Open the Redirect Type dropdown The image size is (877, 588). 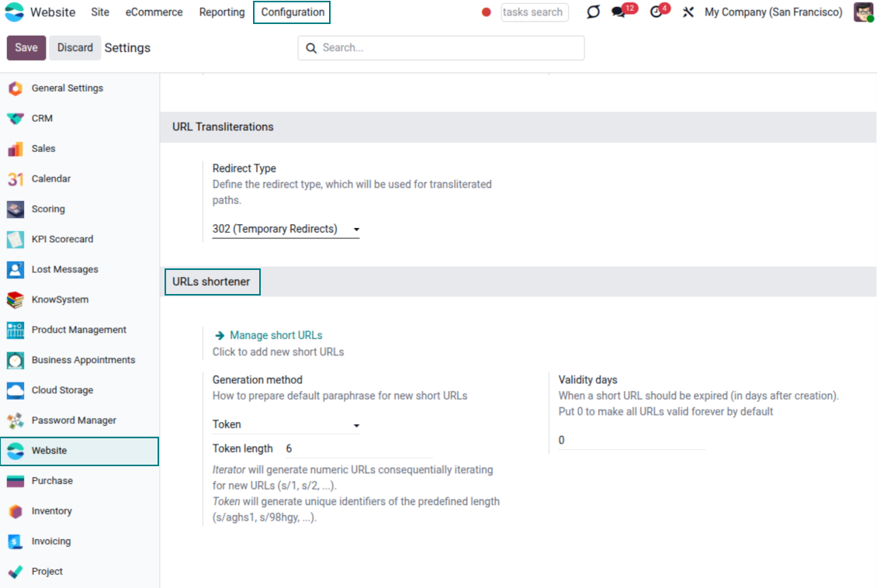(286, 230)
